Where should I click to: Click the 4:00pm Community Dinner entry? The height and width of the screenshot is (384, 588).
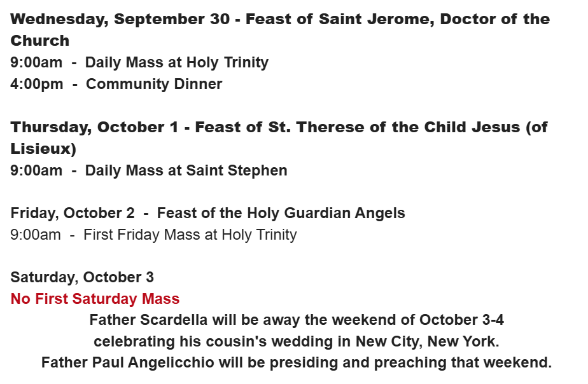click(116, 84)
